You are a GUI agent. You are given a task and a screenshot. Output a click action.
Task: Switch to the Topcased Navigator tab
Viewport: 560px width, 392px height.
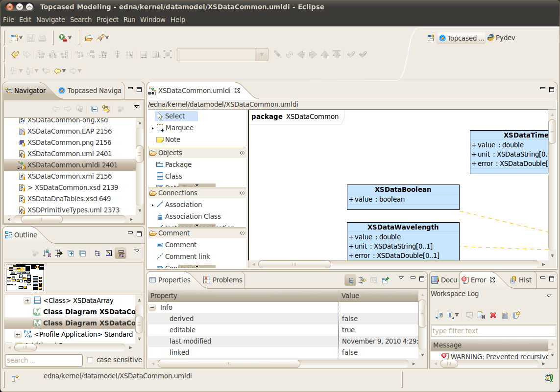tap(90, 91)
